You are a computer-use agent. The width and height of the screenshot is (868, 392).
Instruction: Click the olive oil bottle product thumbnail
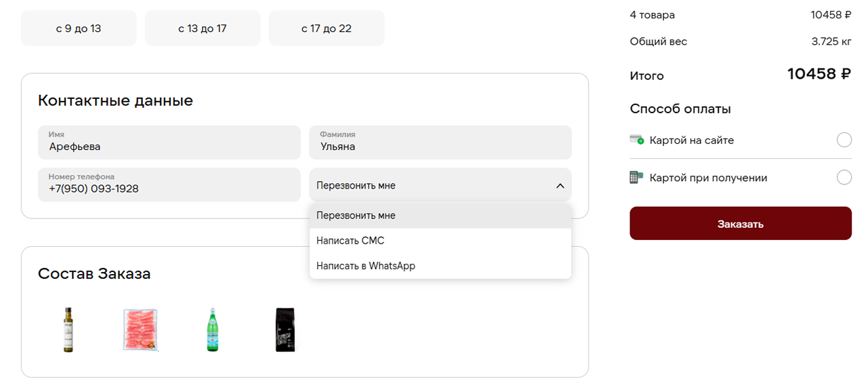(68, 330)
